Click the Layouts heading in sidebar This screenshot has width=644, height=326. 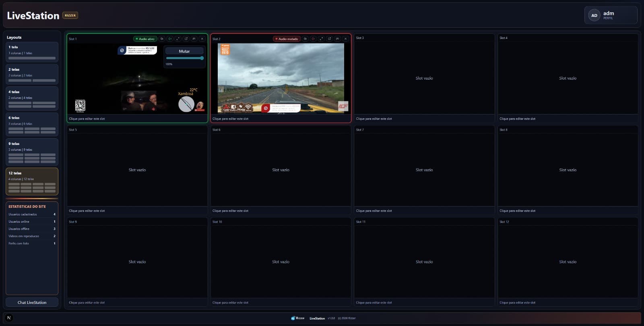coord(14,37)
